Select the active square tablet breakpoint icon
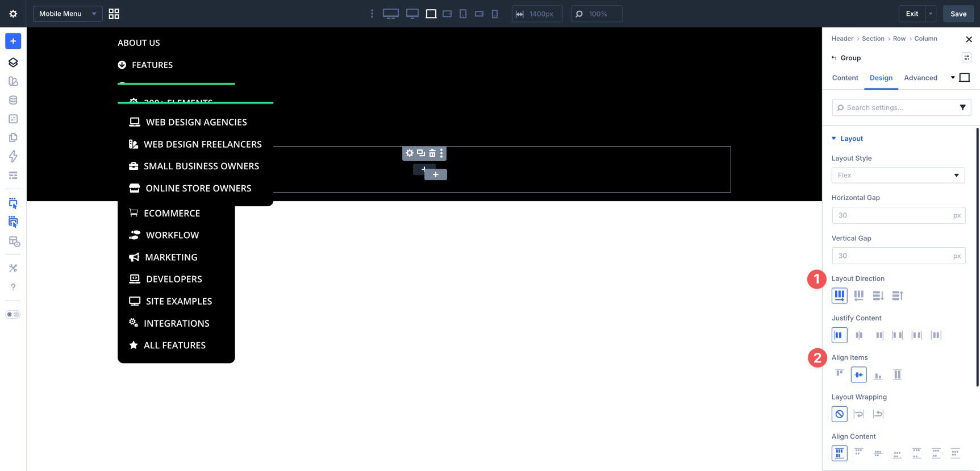The image size is (980, 471). pyautogui.click(x=431, y=14)
